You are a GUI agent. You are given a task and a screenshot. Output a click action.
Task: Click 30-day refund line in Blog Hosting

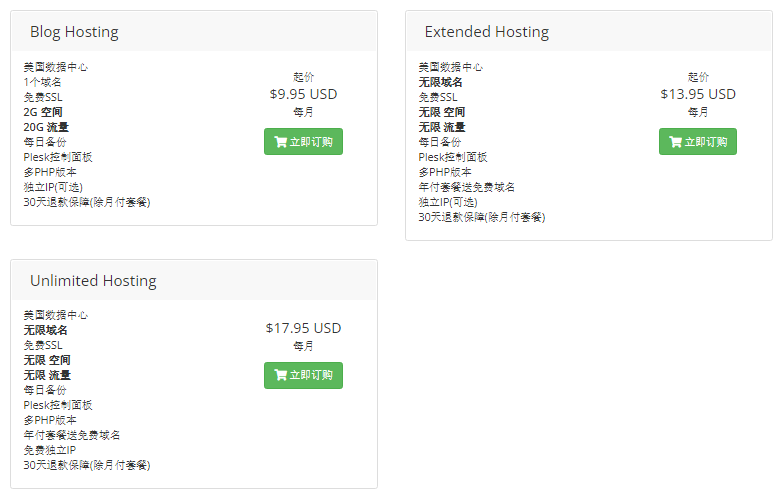86,202
